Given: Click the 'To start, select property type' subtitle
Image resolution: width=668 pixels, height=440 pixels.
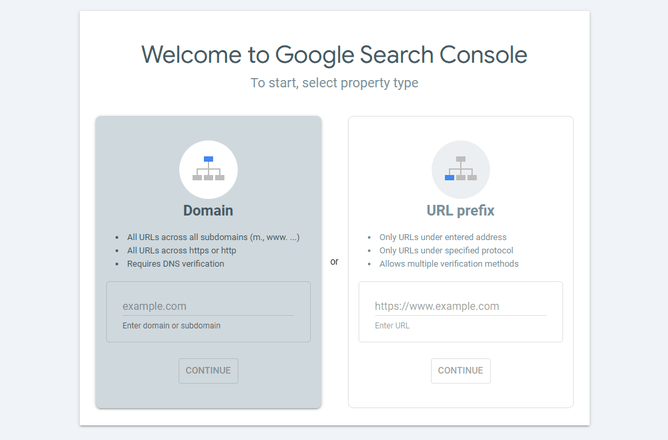Looking at the screenshot, I should [334, 83].
